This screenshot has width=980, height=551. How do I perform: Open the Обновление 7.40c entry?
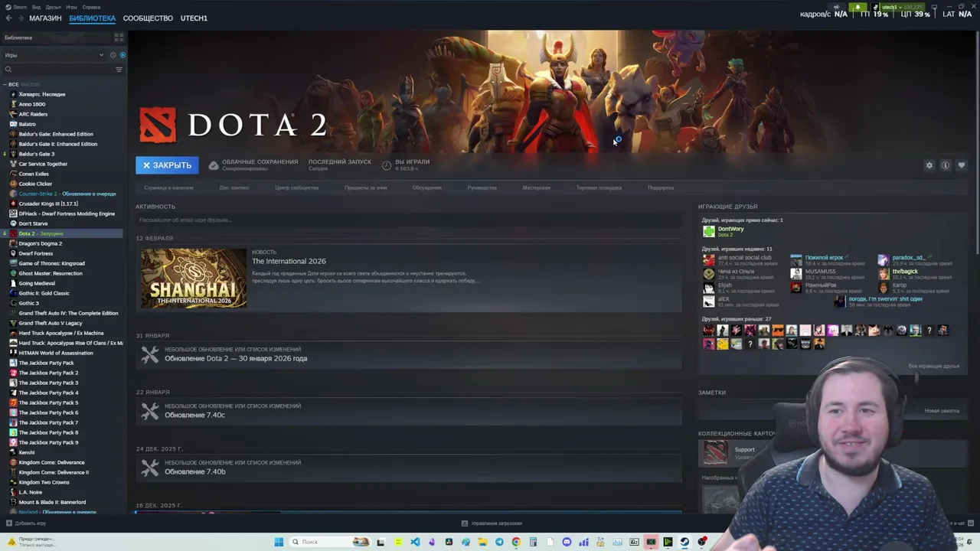194,415
